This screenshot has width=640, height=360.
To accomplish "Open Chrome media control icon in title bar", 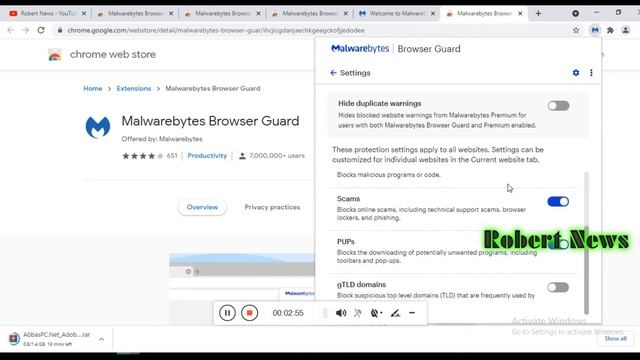I will (x=575, y=13).
